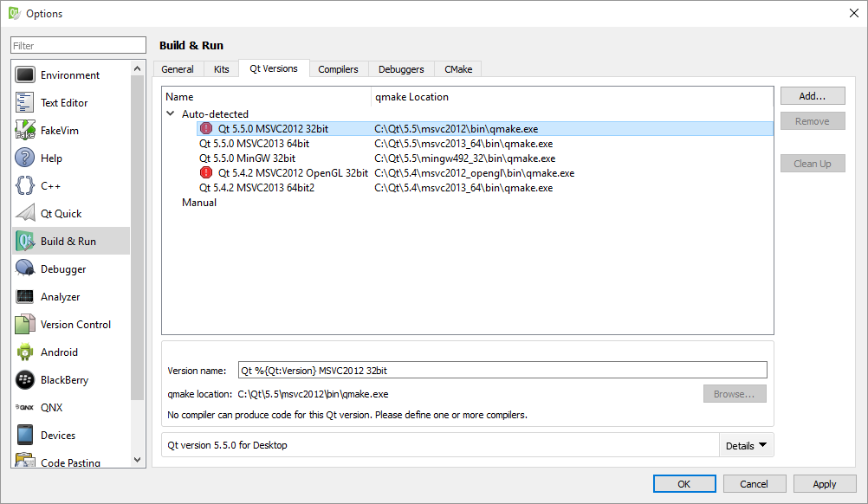This screenshot has width=868, height=504.
Task: Click the Remove button
Action: tap(813, 121)
